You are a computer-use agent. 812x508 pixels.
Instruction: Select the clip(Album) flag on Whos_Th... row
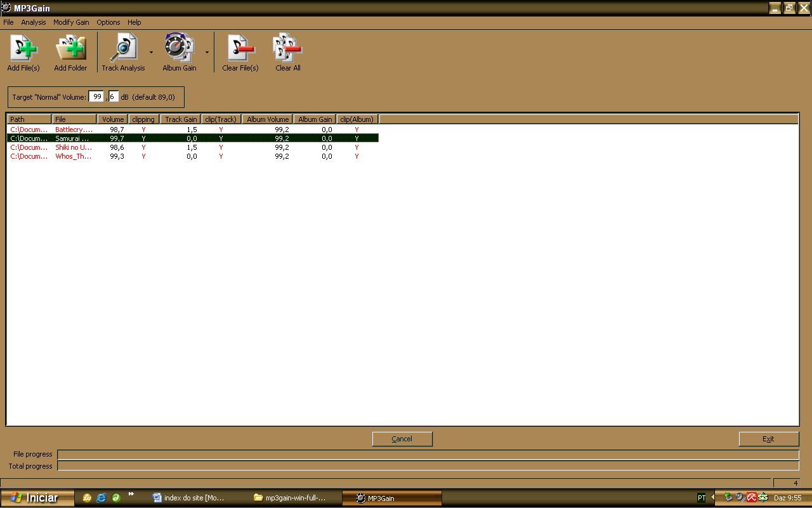coord(356,156)
